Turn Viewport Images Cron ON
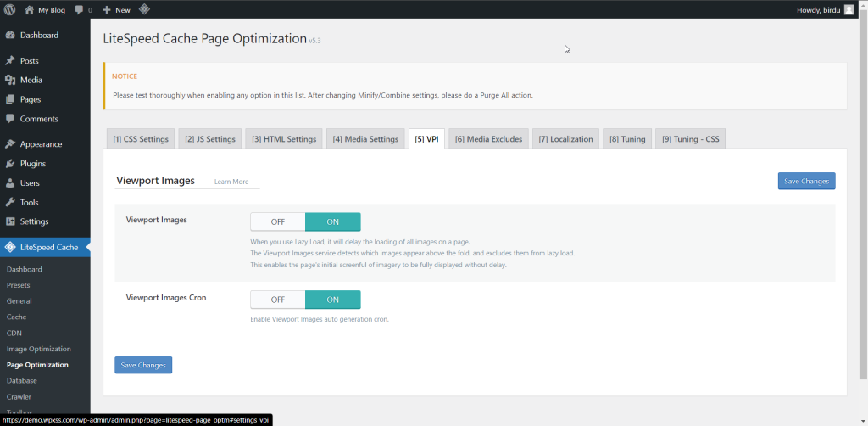This screenshot has width=868, height=426. [x=332, y=300]
